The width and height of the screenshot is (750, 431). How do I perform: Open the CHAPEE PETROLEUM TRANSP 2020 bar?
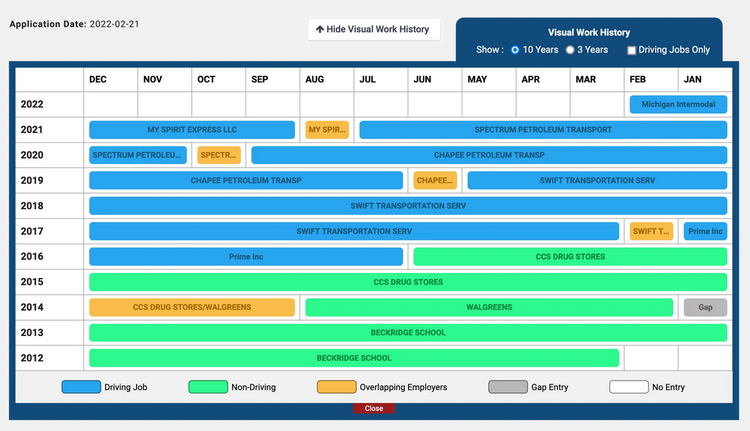(x=489, y=155)
